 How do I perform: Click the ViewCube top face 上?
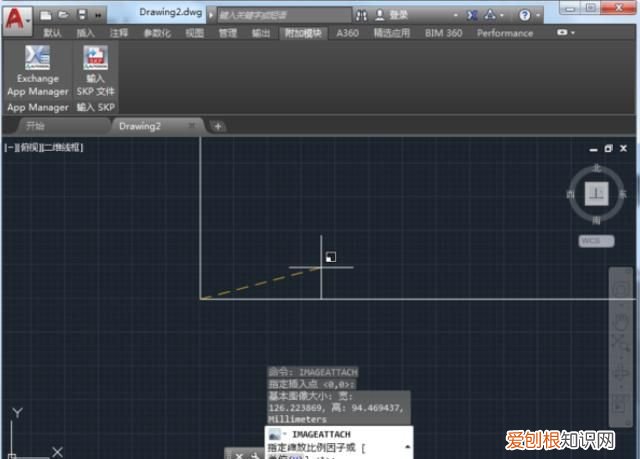coord(596,194)
